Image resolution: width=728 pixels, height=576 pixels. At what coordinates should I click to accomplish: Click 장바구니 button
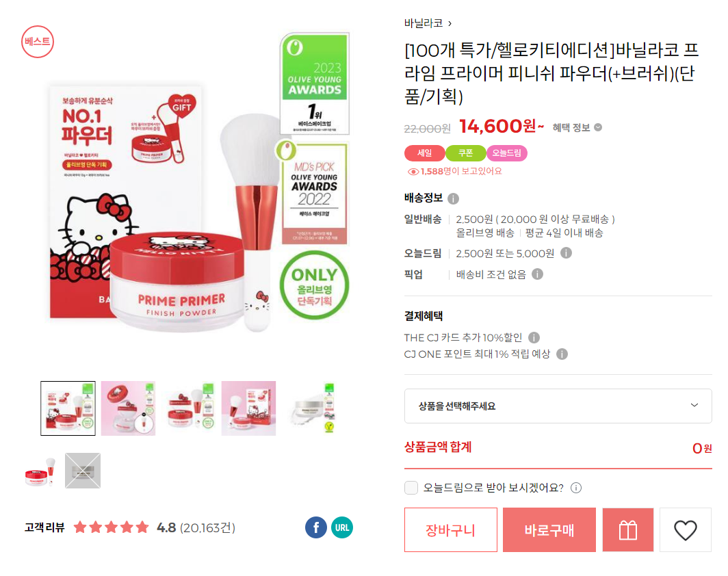pos(450,529)
